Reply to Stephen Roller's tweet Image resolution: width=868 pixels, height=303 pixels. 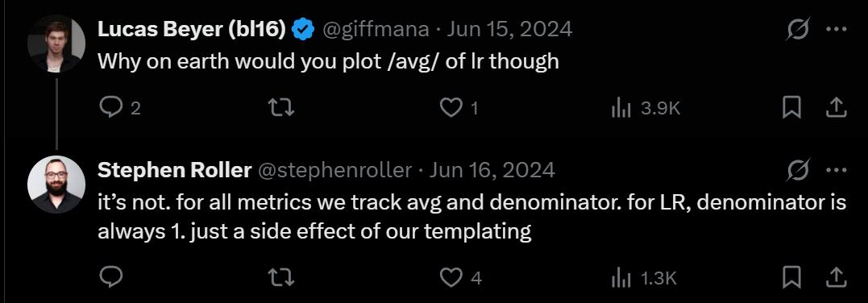(x=110, y=276)
